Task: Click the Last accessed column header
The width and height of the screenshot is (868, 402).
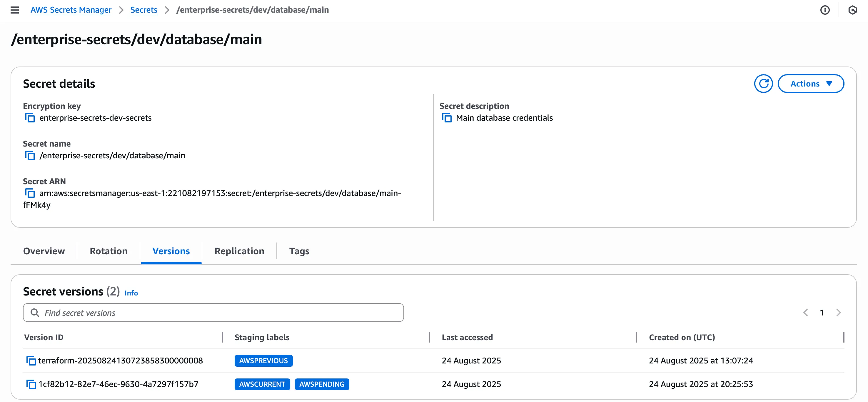Action: tap(467, 337)
